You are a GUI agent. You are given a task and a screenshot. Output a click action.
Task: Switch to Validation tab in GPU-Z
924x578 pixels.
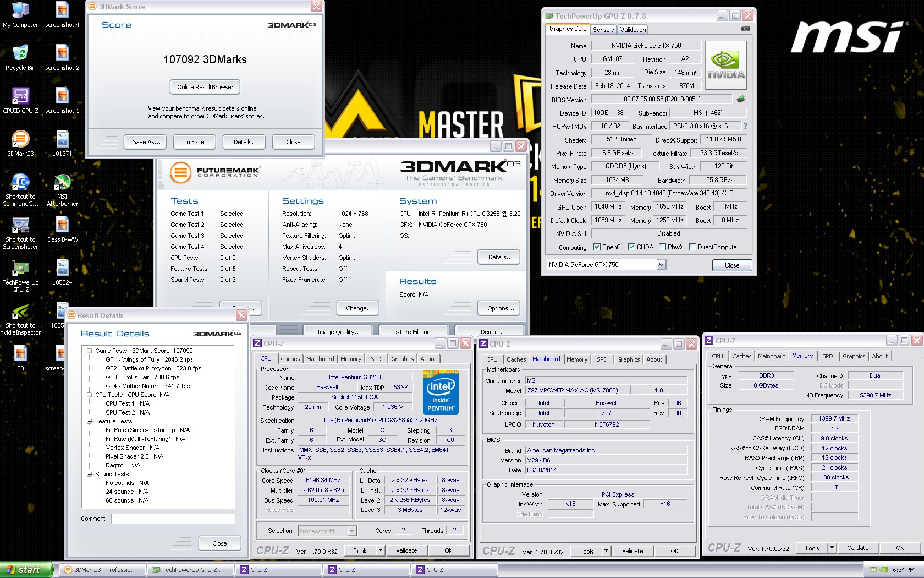pyautogui.click(x=633, y=30)
